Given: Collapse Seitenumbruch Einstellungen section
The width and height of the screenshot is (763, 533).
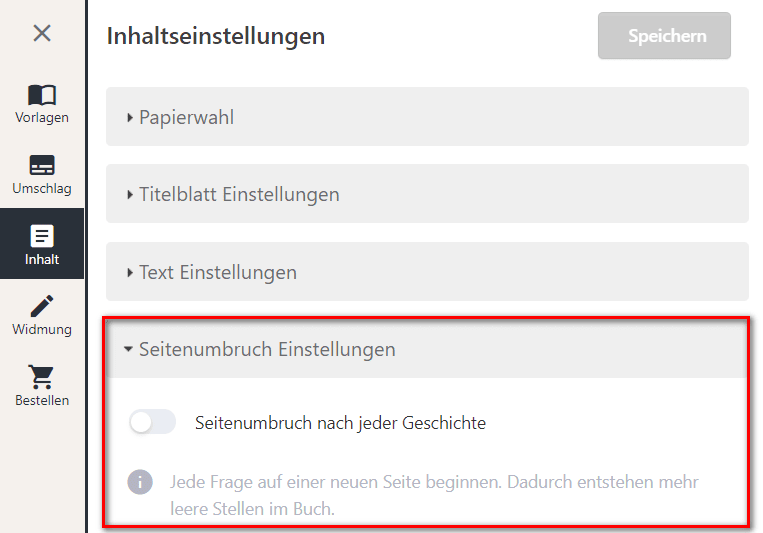Looking at the screenshot, I should 427,349.
